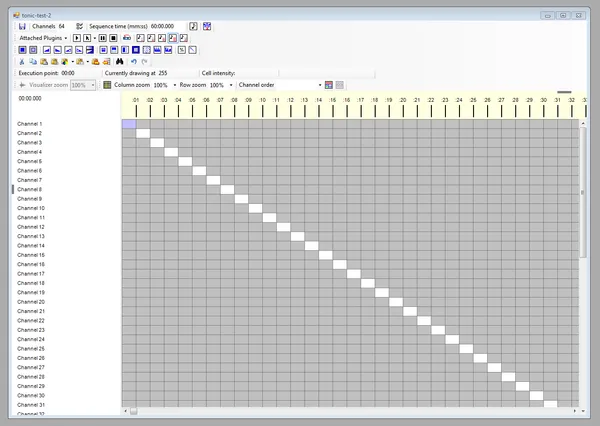Click the audio music note icon

pos(193,26)
